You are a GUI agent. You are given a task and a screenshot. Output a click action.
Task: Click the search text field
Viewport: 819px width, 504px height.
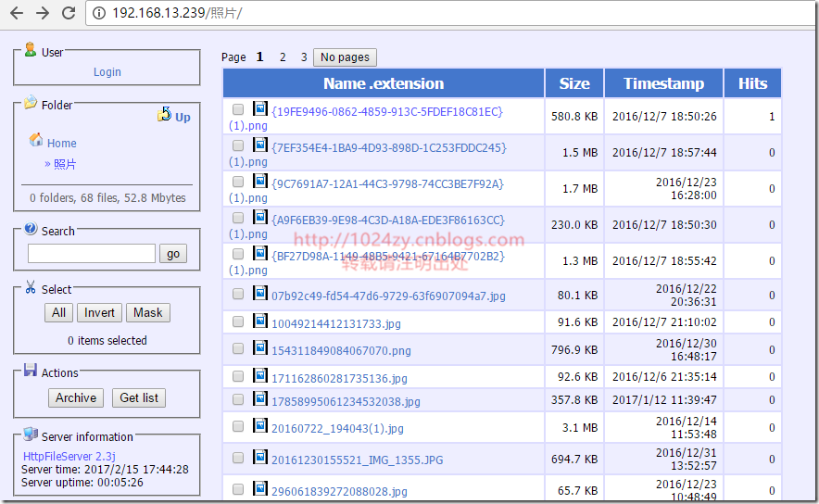(92, 254)
